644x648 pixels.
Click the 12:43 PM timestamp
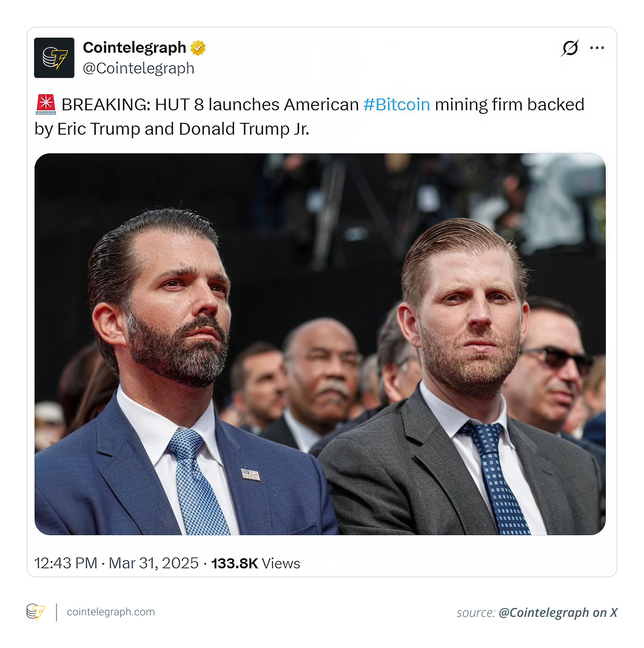[x=66, y=563]
